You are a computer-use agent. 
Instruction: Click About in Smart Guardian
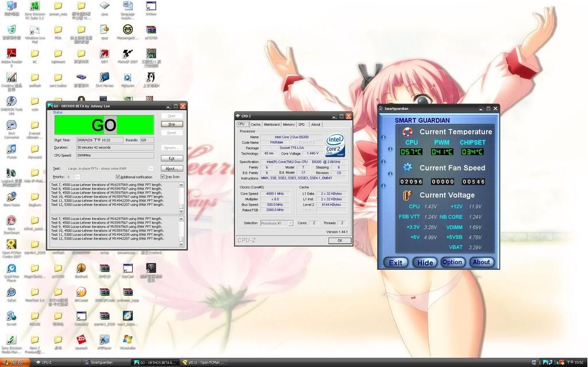(x=481, y=262)
